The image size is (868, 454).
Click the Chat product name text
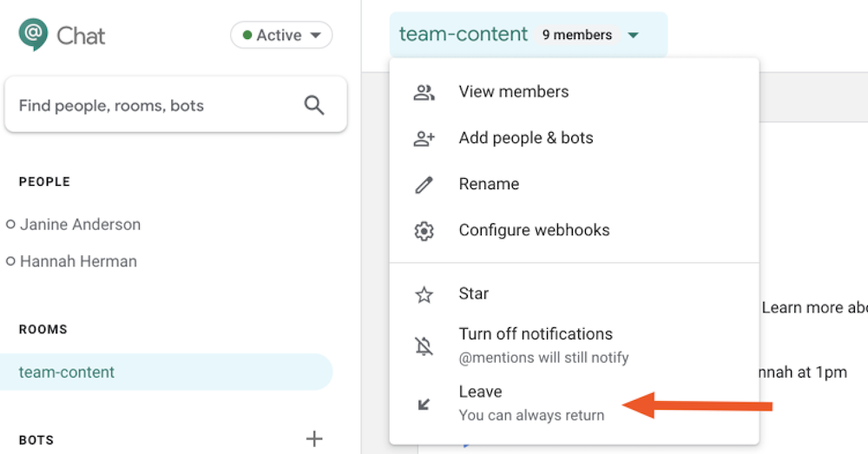click(x=81, y=36)
